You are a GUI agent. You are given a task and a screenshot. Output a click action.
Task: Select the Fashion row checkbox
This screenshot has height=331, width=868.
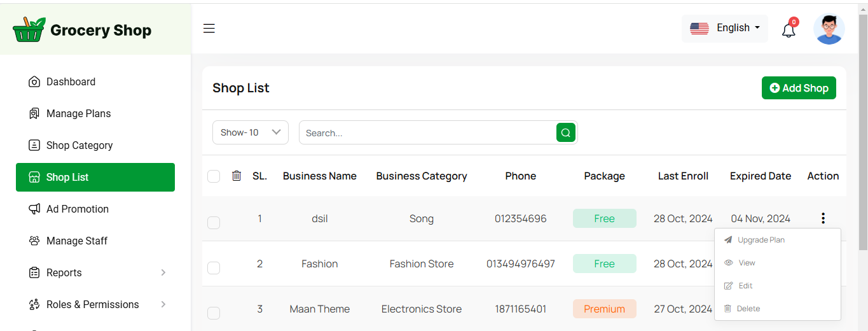point(214,267)
